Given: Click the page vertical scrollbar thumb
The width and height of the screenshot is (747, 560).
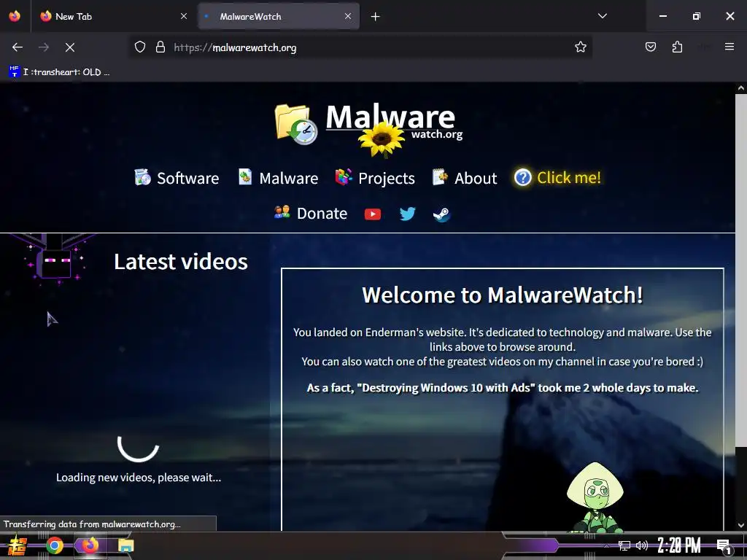Looking at the screenshot, I should pyautogui.click(x=740, y=271).
